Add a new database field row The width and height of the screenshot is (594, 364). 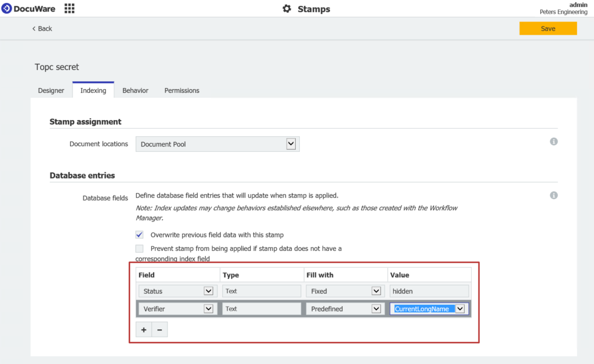[144, 330]
